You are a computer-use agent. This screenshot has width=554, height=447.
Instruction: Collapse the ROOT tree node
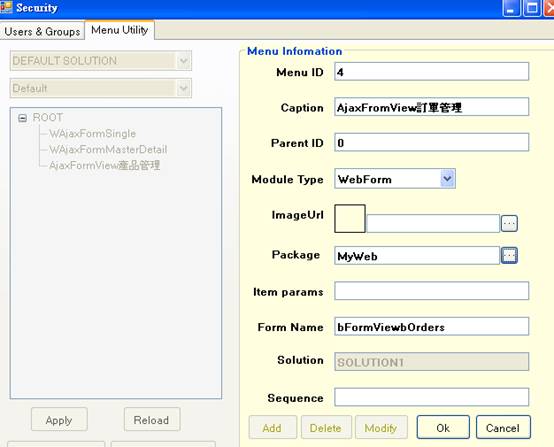coord(23,118)
